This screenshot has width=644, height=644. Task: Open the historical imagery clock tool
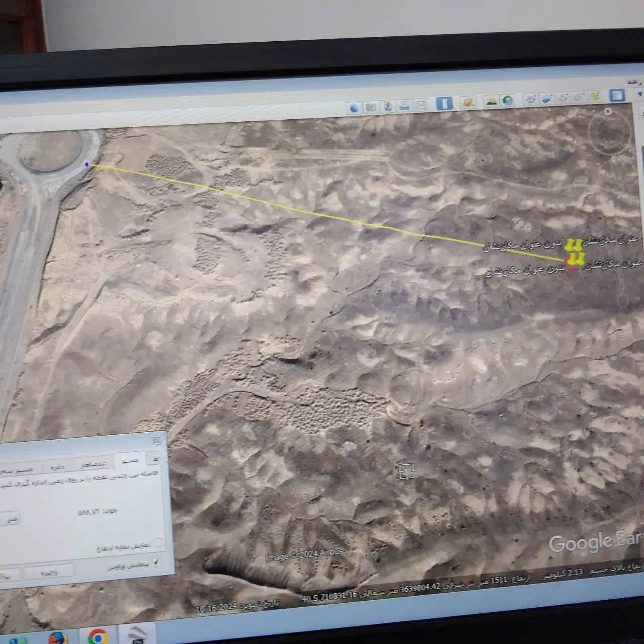508,100
